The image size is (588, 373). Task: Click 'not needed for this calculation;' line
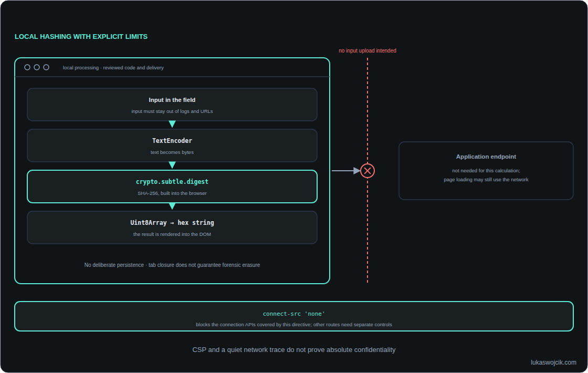486,171
